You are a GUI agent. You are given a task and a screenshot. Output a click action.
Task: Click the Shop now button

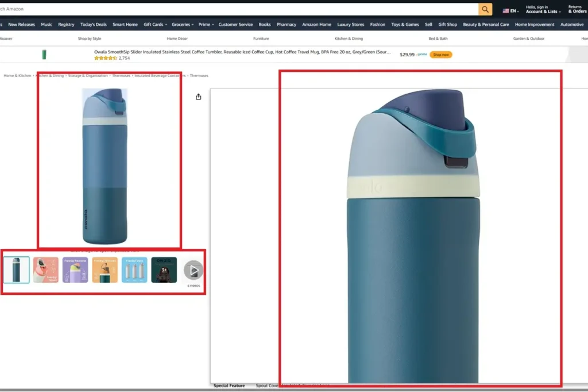[441, 55]
